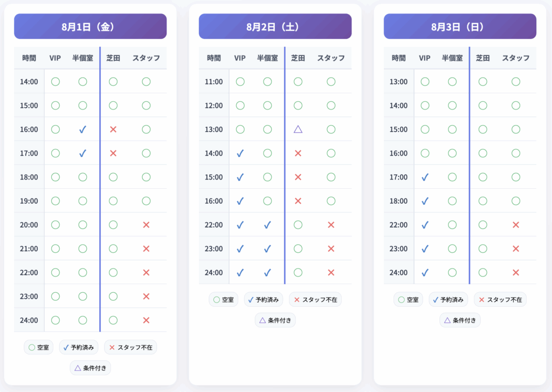This screenshot has height=392, width=552.
Task: Select the purple triangle for 芝田 at 13:00 on 8月2日
Action: (x=298, y=129)
